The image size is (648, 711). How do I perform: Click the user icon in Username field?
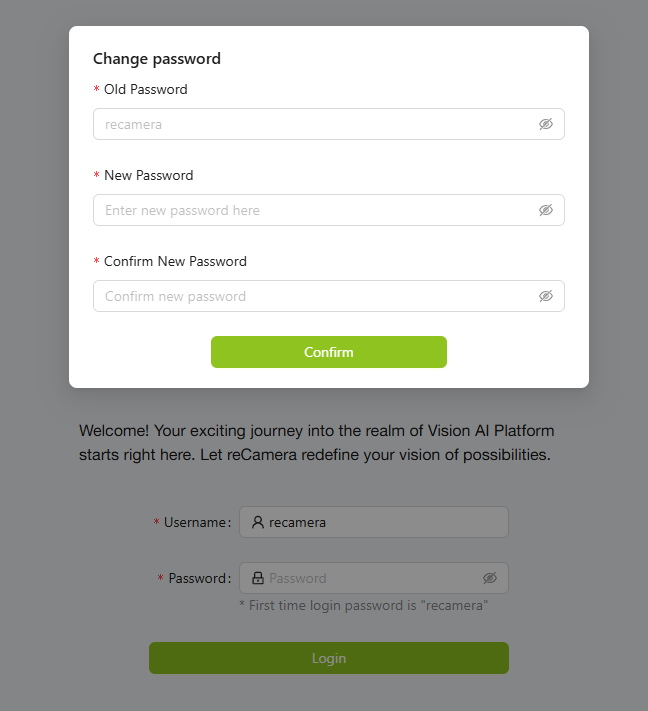258,522
